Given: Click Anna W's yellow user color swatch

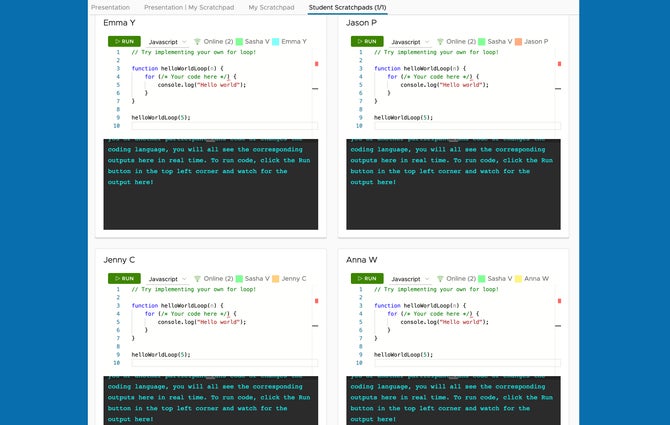Looking at the screenshot, I should (518, 278).
